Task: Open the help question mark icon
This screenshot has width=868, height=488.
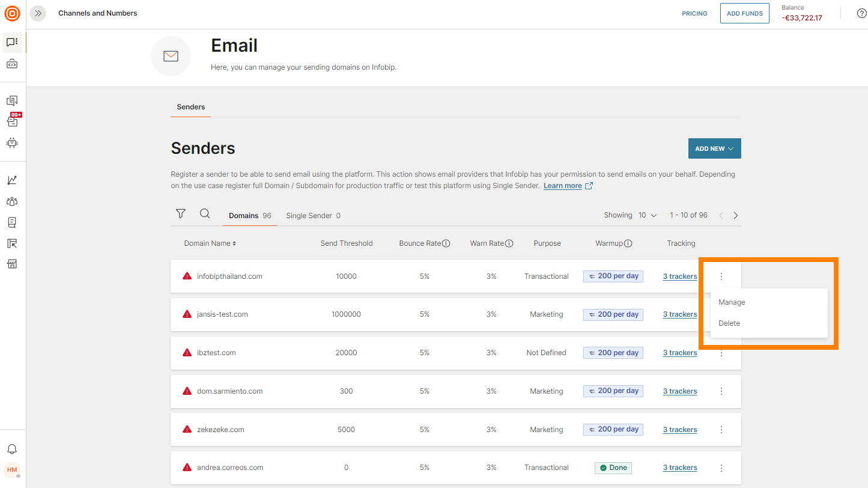Action: 861,13
